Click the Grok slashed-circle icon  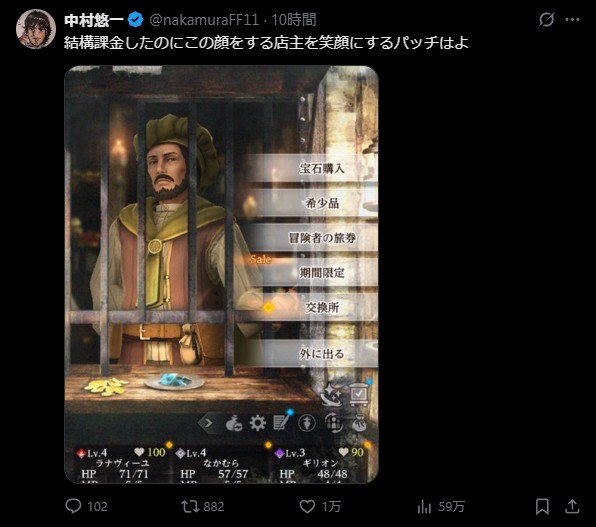click(546, 19)
